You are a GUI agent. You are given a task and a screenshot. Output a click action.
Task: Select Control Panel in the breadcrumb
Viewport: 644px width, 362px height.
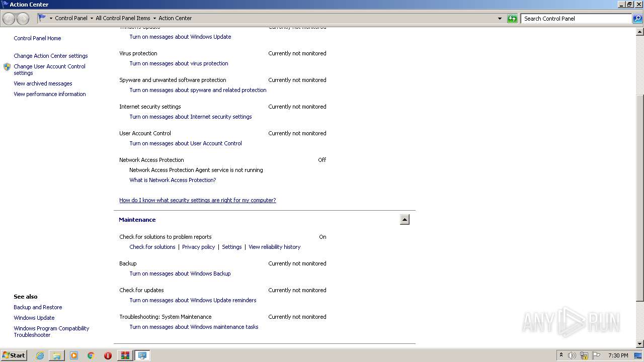[x=71, y=18]
